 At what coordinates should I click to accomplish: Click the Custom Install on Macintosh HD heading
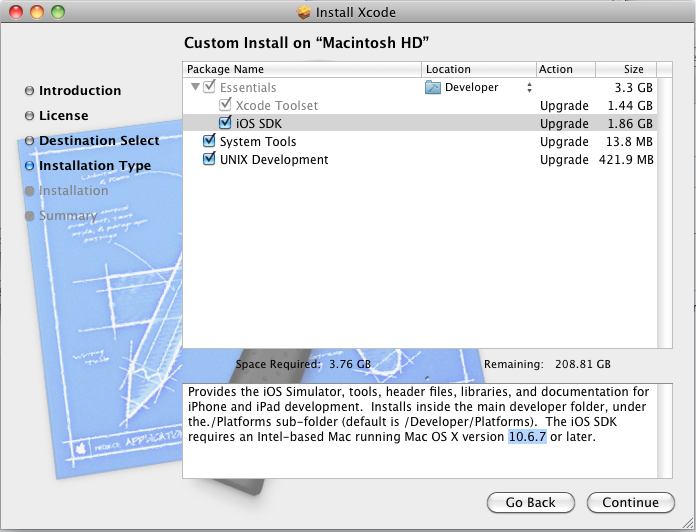[306, 43]
